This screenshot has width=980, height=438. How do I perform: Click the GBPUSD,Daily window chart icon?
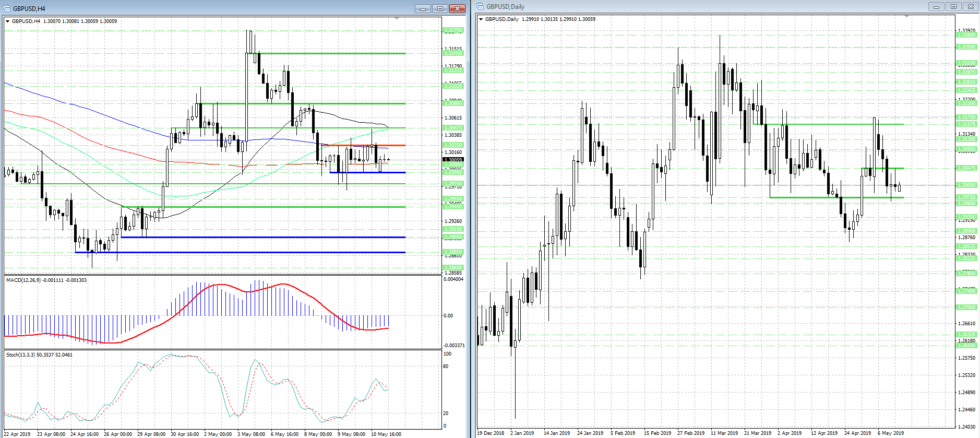click(480, 6)
